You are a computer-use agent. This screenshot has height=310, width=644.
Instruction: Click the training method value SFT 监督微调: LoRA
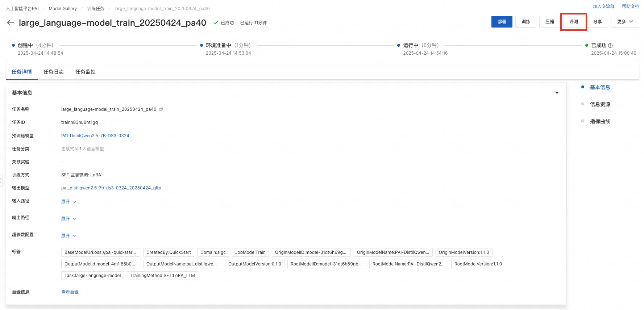click(81, 175)
